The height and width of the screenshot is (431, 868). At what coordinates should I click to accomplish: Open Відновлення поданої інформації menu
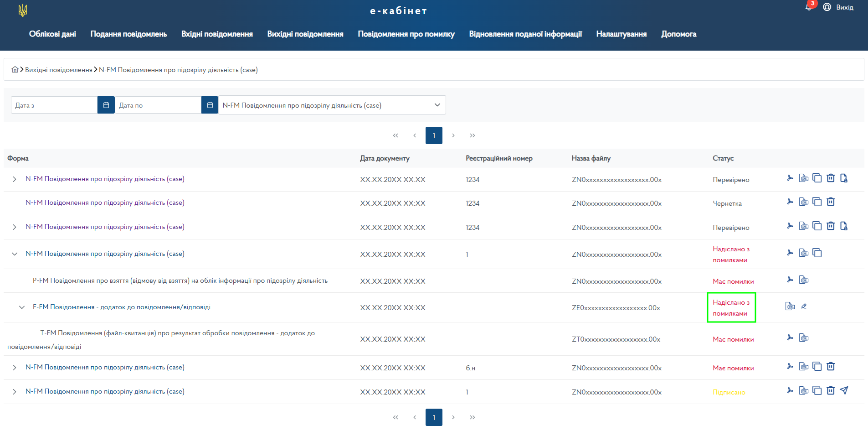pos(525,34)
